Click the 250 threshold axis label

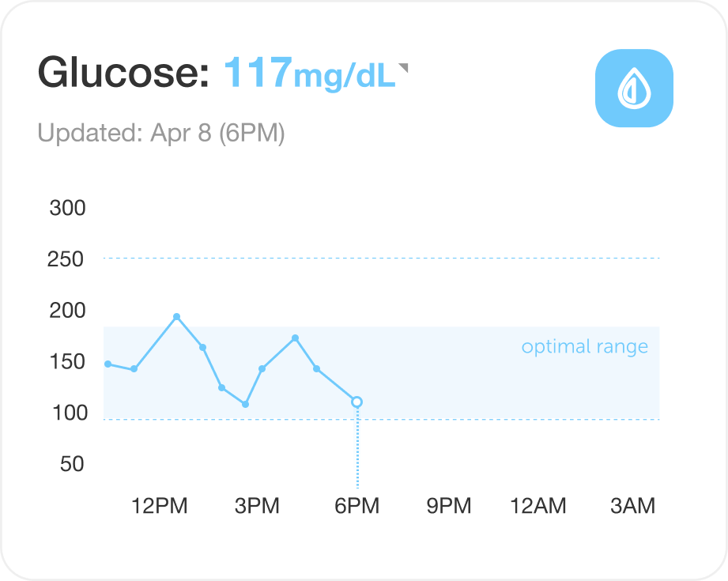(67, 258)
